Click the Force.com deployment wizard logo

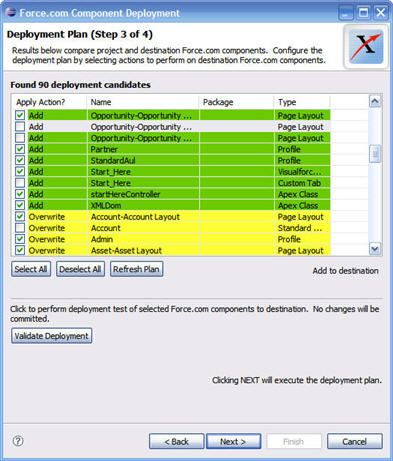point(366,46)
